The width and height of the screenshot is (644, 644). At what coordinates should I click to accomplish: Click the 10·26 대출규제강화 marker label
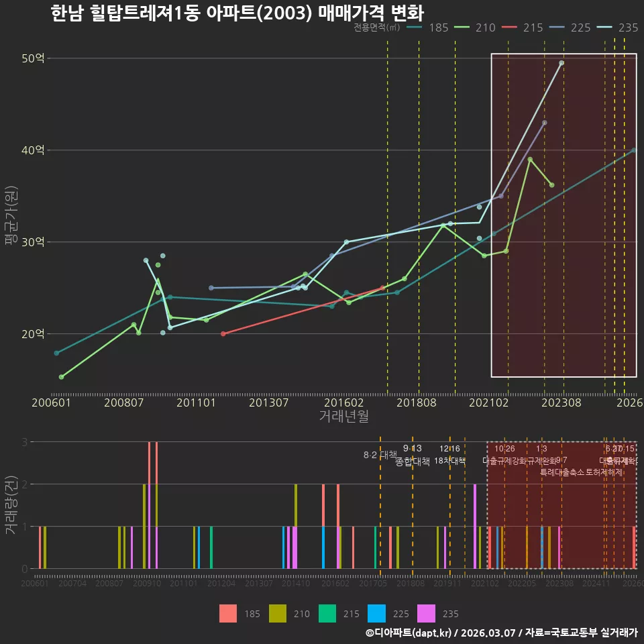click(x=504, y=455)
